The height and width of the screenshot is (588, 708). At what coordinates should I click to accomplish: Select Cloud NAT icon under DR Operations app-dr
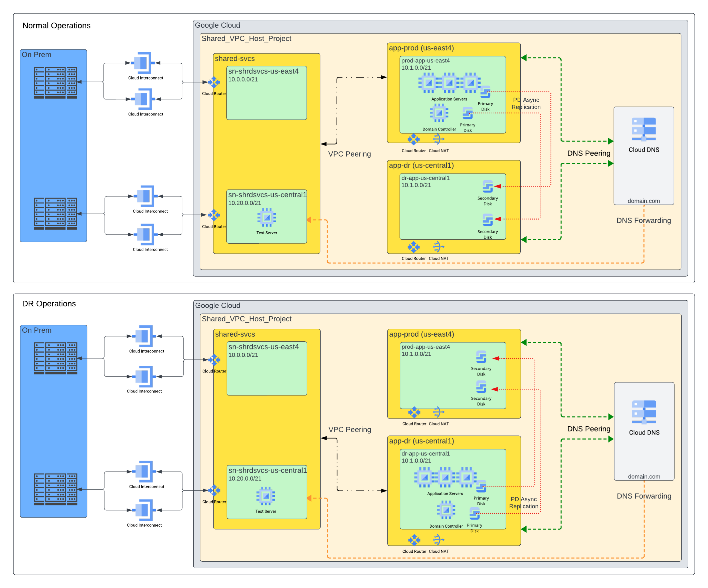[x=438, y=540]
